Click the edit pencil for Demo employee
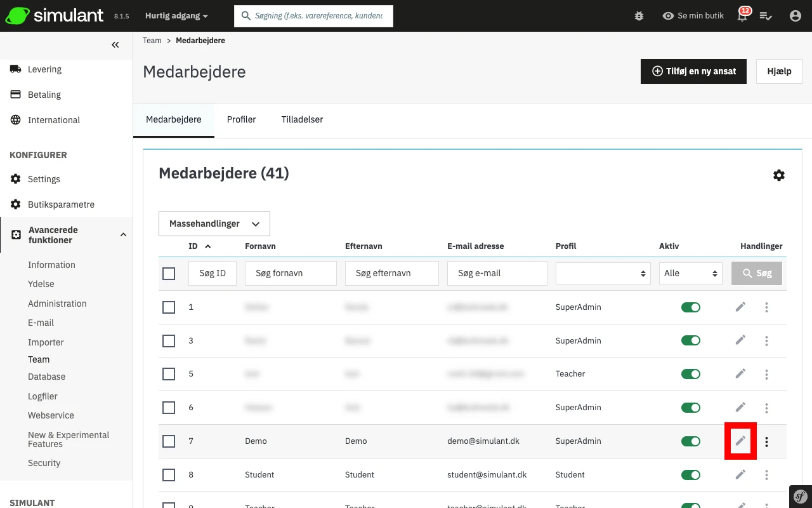Image resolution: width=812 pixels, height=508 pixels. tap(740, 441)
